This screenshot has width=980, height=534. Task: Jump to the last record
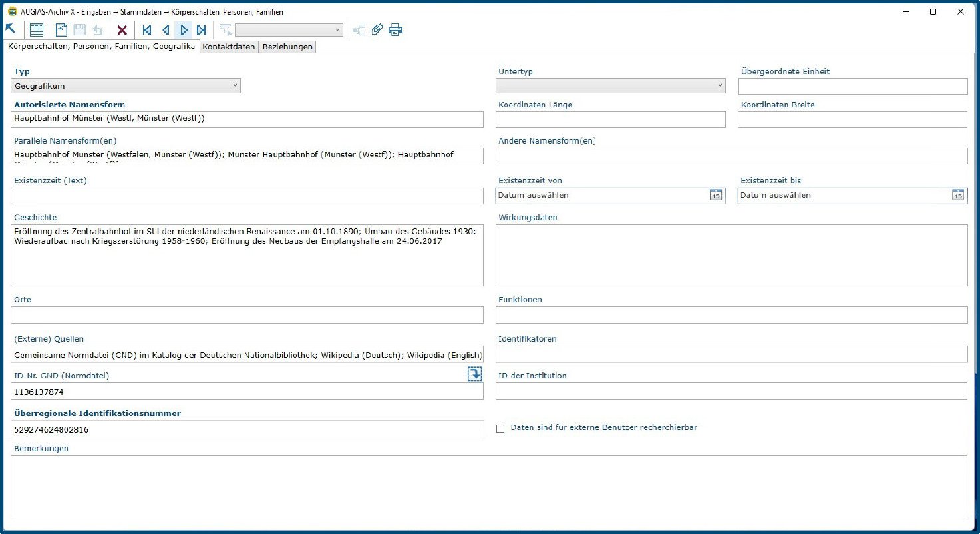coord(201,30)
